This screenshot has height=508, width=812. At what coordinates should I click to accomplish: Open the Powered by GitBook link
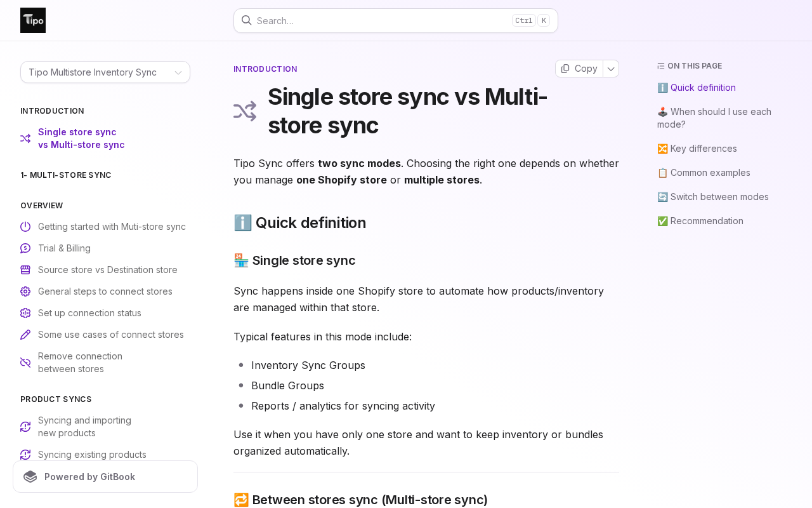[x=105, y=477]
